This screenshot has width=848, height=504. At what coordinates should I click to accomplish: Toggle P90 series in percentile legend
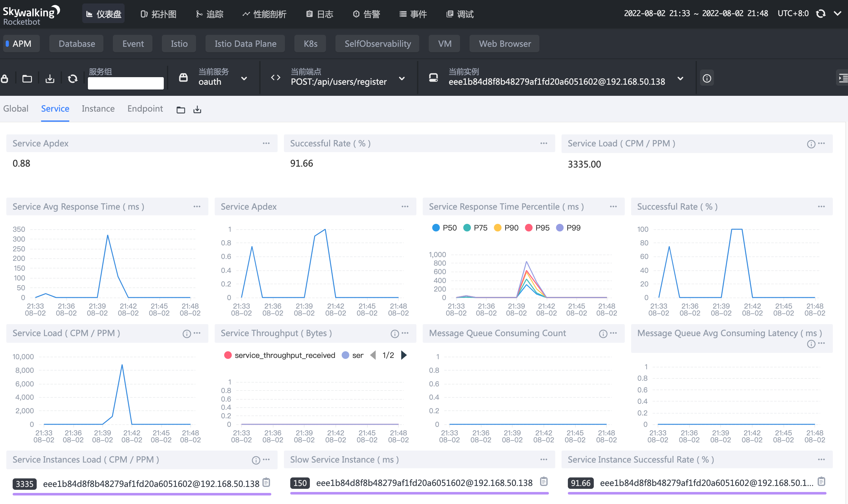pos(506,228)
